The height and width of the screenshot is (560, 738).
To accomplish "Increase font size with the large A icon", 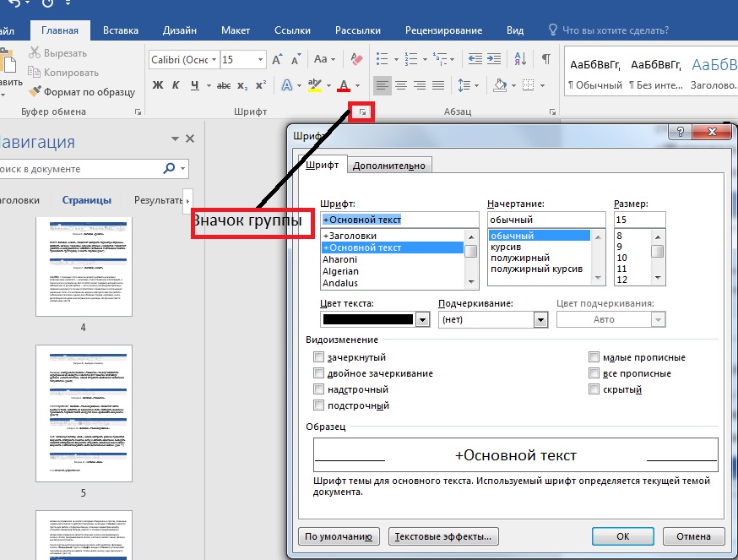I will 277,59.
